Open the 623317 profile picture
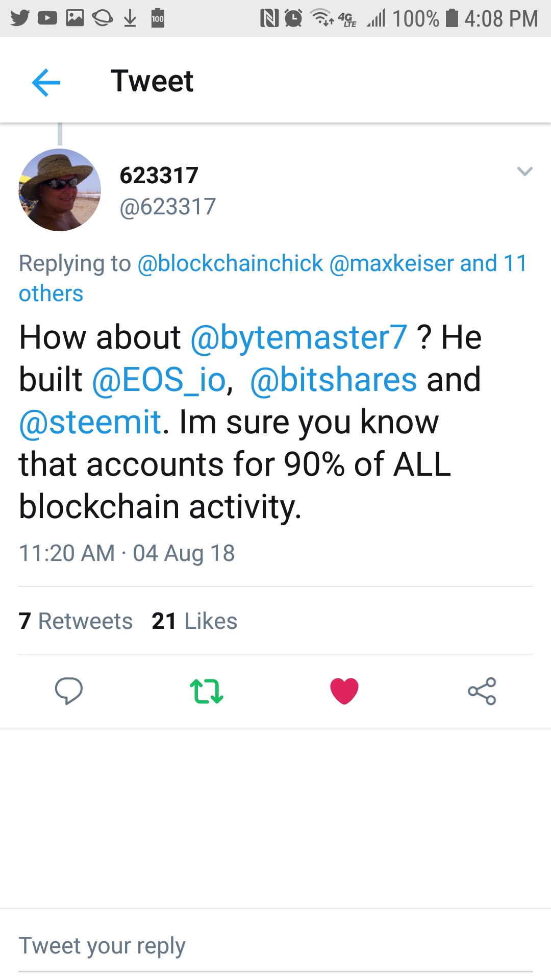Image resolution: width=551 pixels, height=980 pixels. pos(60,190)
